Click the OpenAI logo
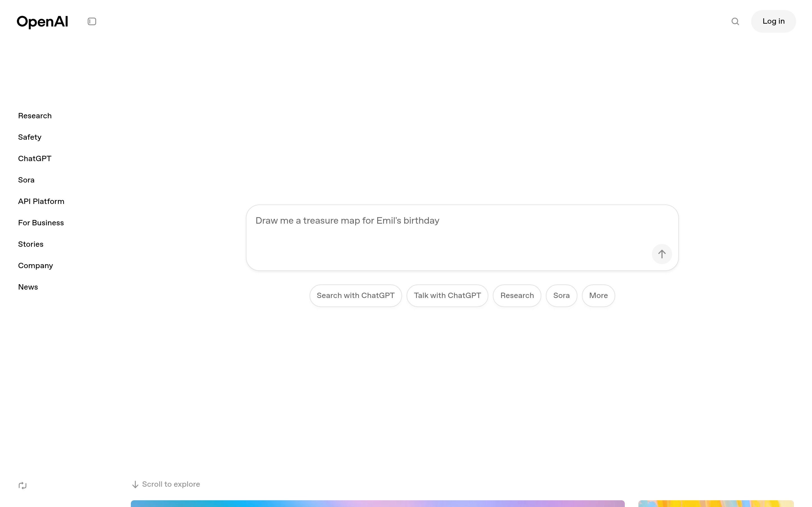The height and width of the screenshot is (507, 812). point(42,21)
